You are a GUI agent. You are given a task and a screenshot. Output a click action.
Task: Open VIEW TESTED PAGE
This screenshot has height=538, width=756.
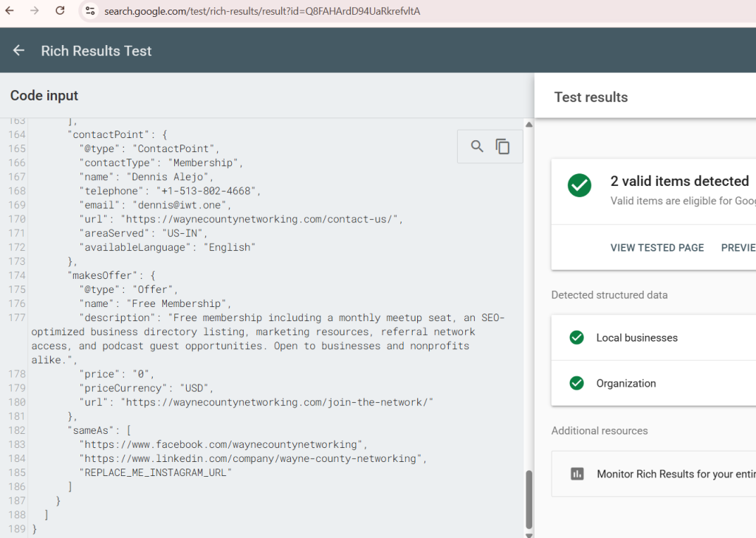(656, 248)
